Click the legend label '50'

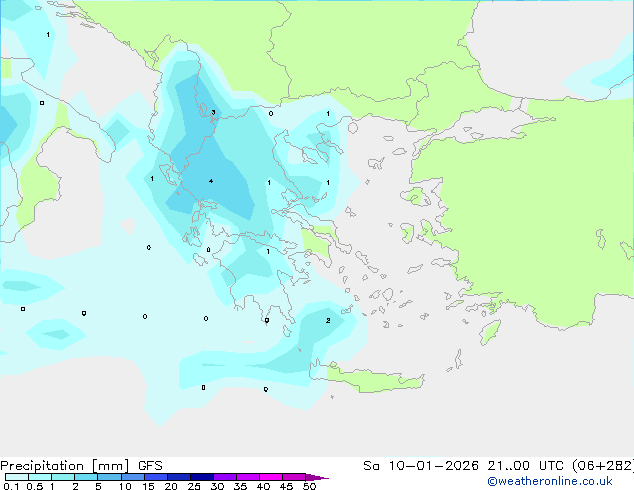point(309,486)
